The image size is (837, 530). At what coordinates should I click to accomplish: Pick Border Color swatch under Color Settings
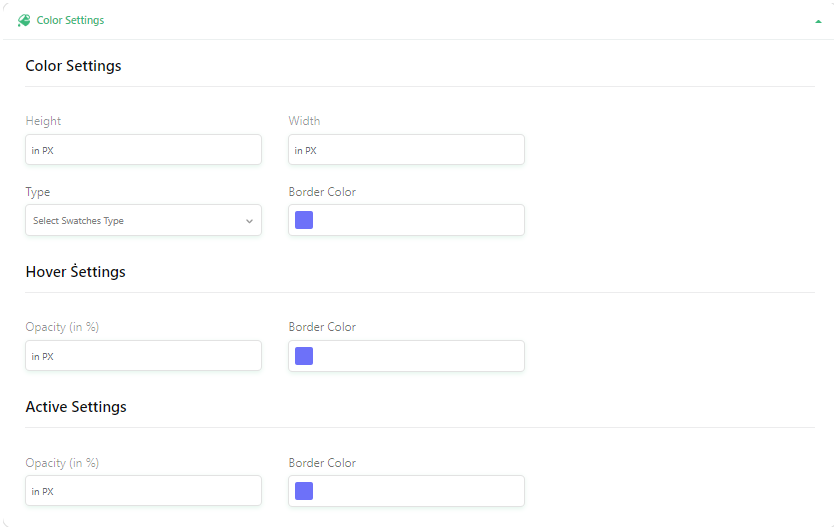[304, 220]
